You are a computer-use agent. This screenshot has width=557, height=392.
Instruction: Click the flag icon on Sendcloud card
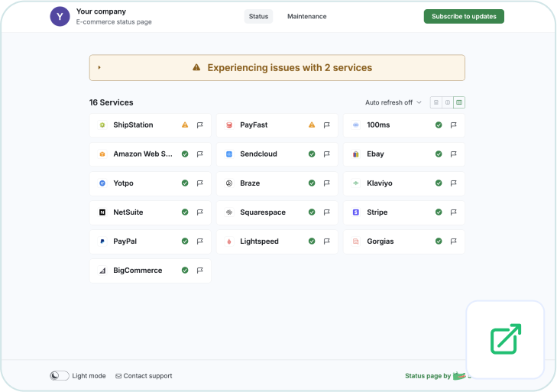coord(327,154)
